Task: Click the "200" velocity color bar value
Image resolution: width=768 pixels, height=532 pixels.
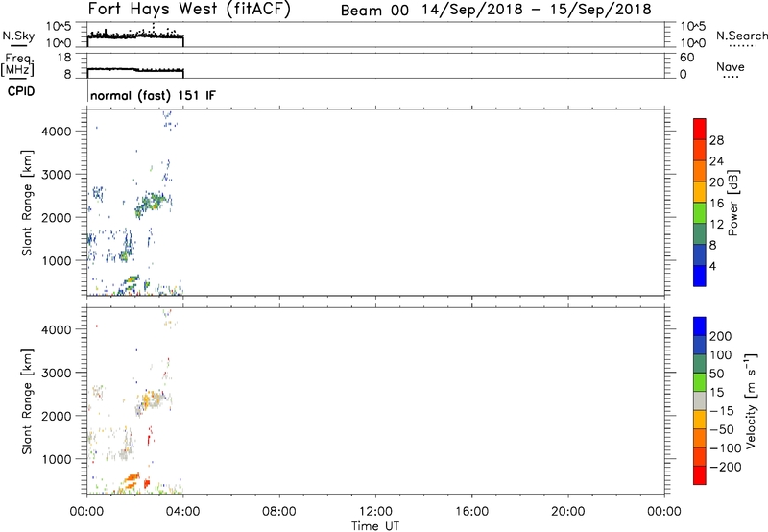Action: (x=721, y=336)
